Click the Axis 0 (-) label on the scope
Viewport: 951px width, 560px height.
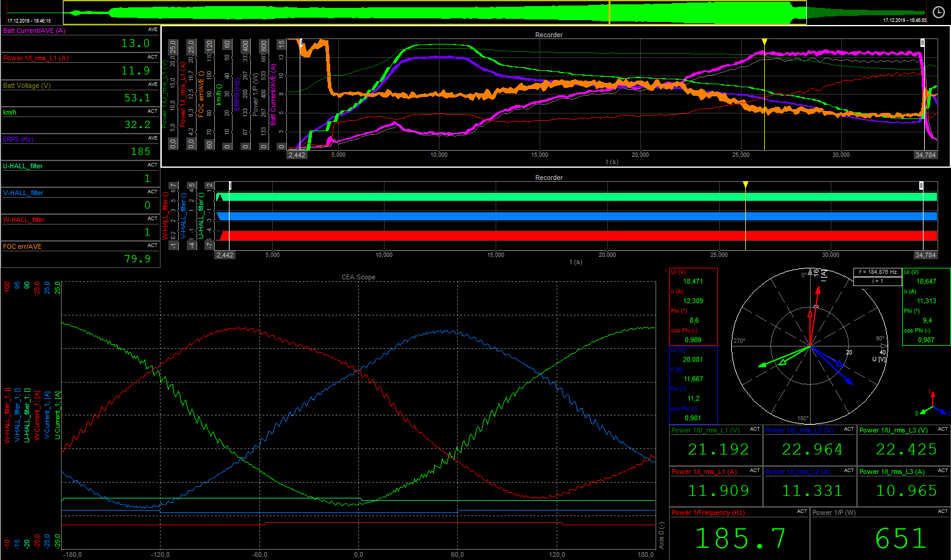click(662, 536)
